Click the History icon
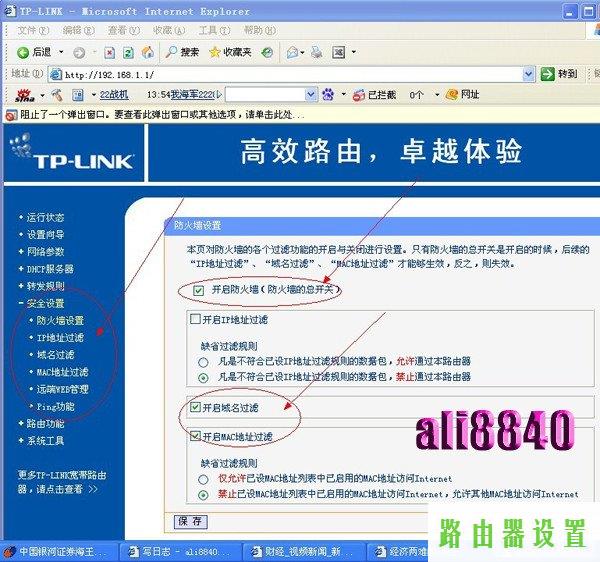The height and width of the screenshot is (562, 600). click(267, 52)
